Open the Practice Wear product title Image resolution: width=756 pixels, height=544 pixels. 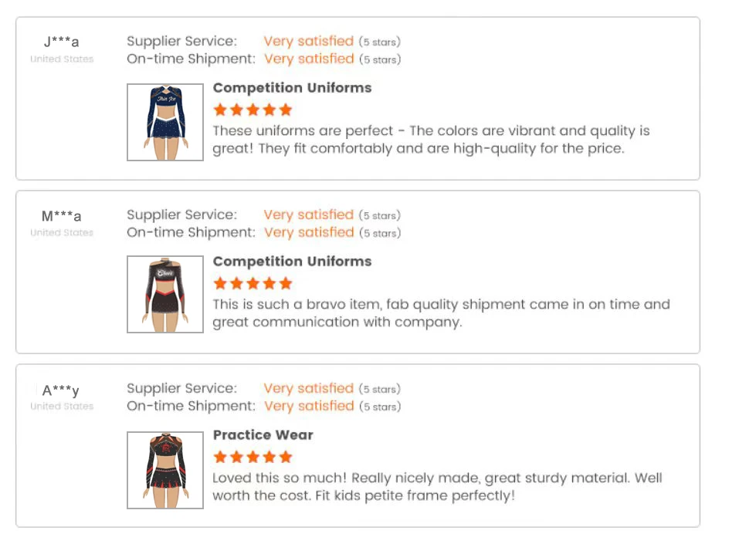click(x=263, y=435)
